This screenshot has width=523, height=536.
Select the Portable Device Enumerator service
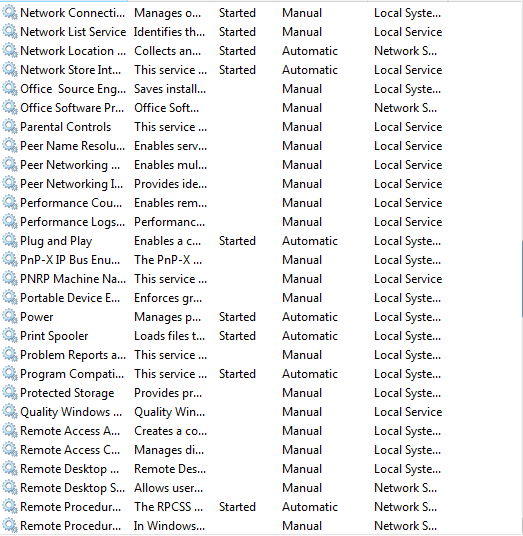[70, 298]
